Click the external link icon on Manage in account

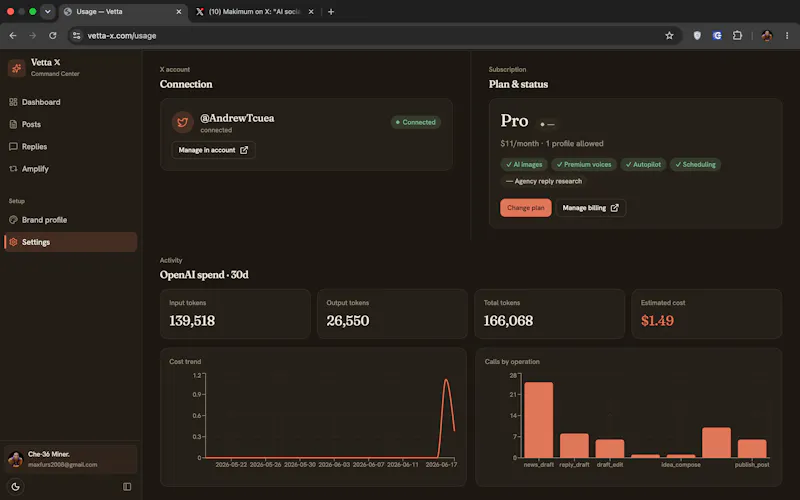click(x=244, y=150)
